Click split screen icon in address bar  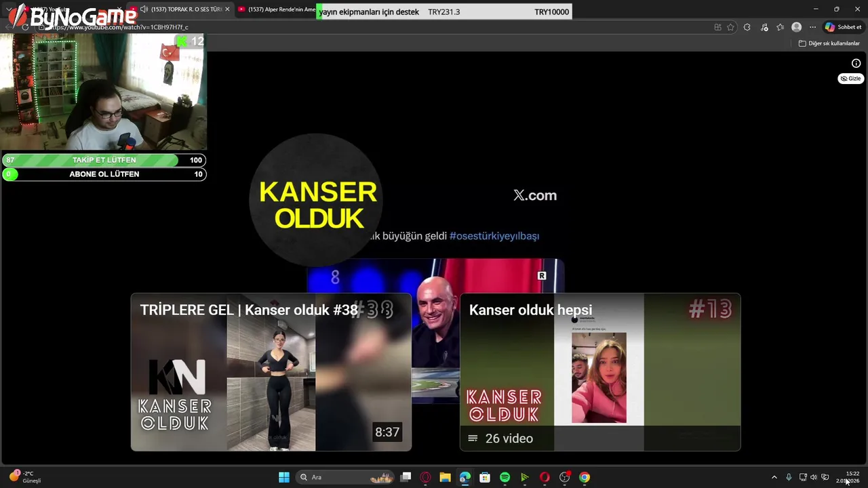coord(717,27)
